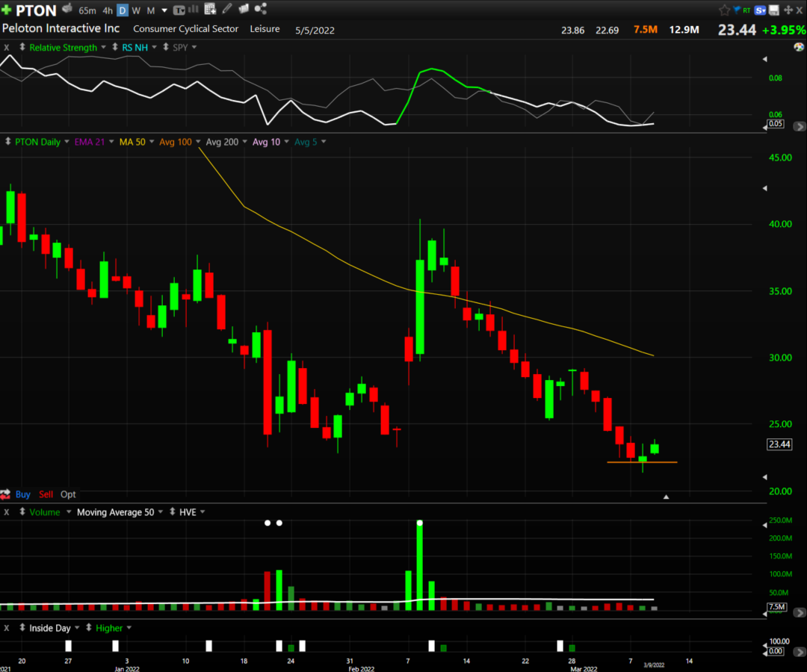Image resolution: width=807 pixels, height=672 pixels.
Task: Click reorder arrows beside RS NH
Action: [115, 47]
